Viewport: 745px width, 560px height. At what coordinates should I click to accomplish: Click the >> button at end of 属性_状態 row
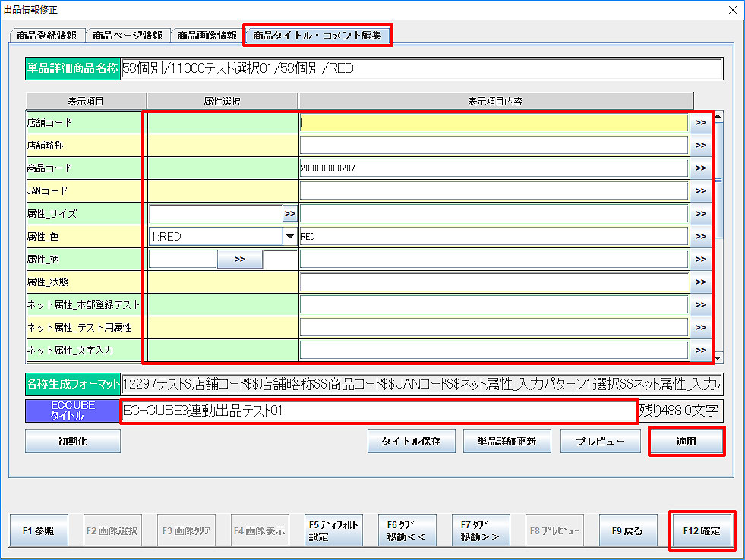700,282
